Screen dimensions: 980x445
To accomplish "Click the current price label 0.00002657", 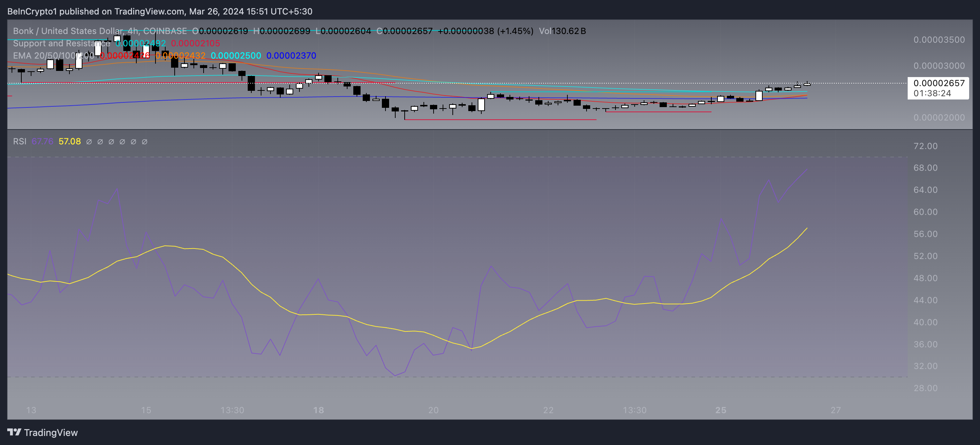I will click(938, 83).
